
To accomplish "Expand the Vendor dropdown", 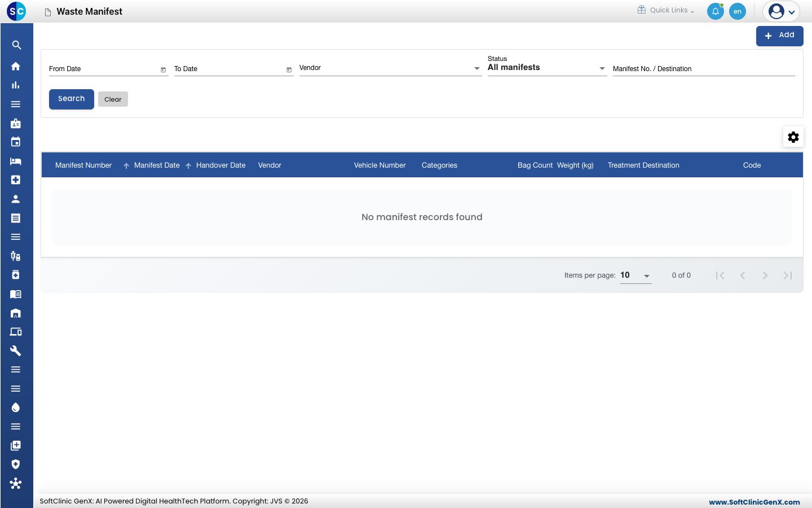I will click(x=390, y=68).
